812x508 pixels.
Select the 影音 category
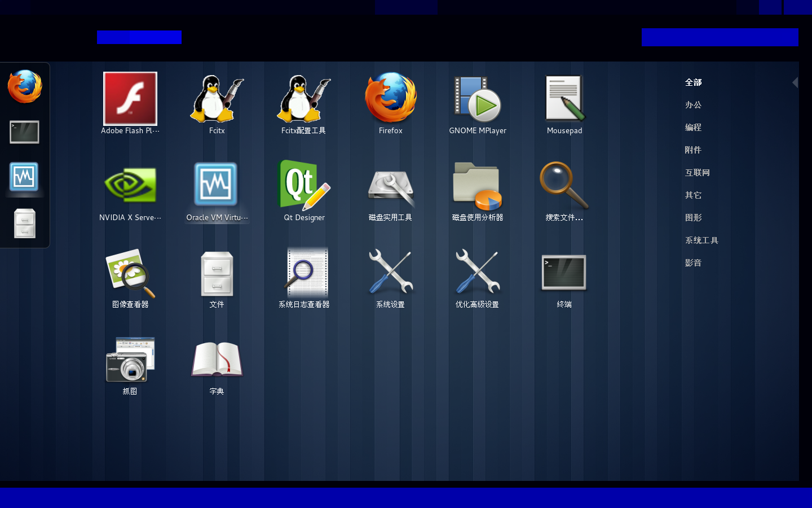(694, 263)
